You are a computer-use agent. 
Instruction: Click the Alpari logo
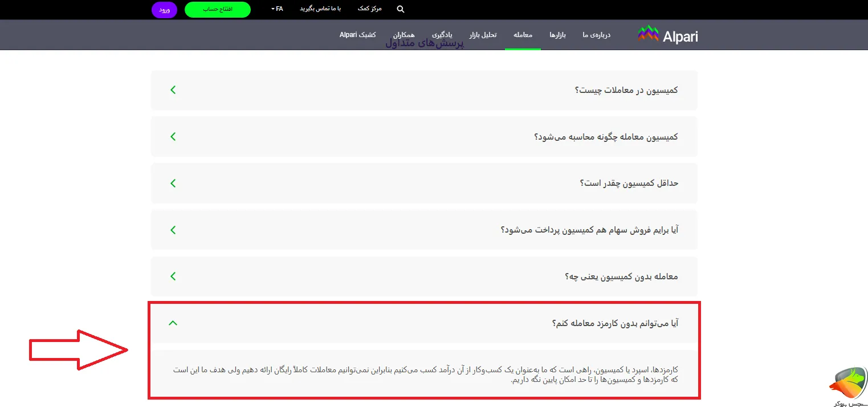point(667,34)
